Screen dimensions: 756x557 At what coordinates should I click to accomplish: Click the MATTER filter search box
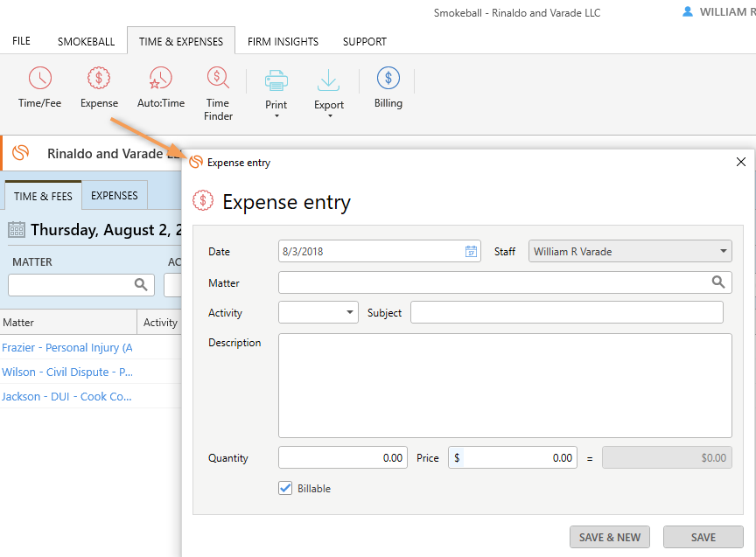pos(81,285)
